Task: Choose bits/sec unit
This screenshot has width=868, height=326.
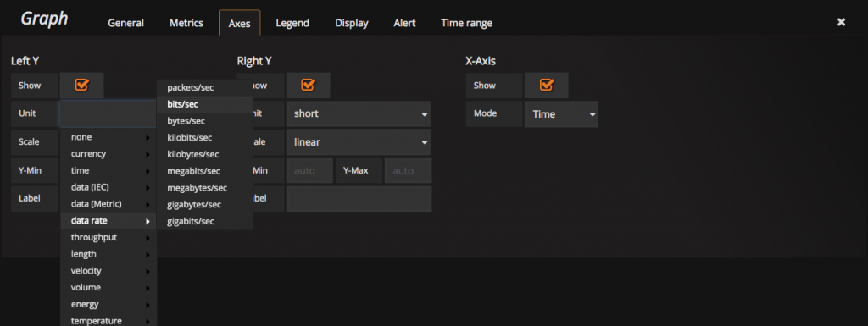Action: click(x=205, y=104)
